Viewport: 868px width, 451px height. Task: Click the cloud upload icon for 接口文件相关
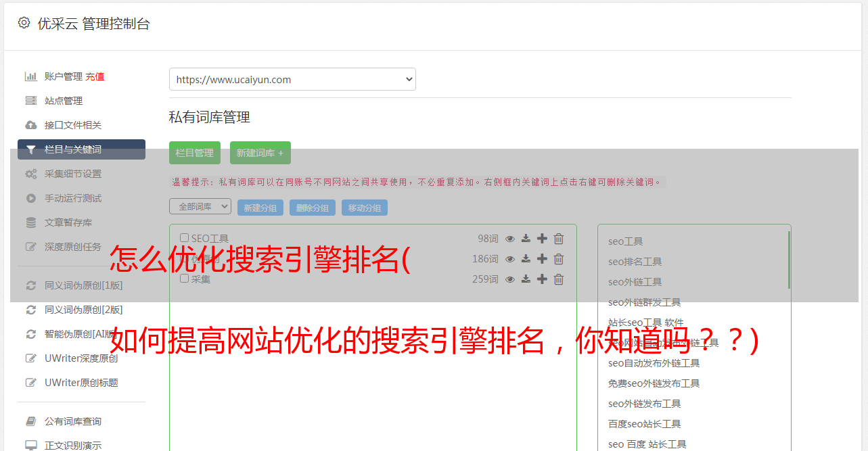[x=30, y=125]
